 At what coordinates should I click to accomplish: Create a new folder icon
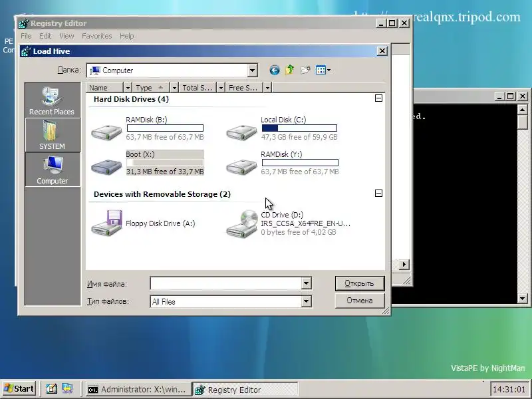pyautogui.click(x=305, y=70)
